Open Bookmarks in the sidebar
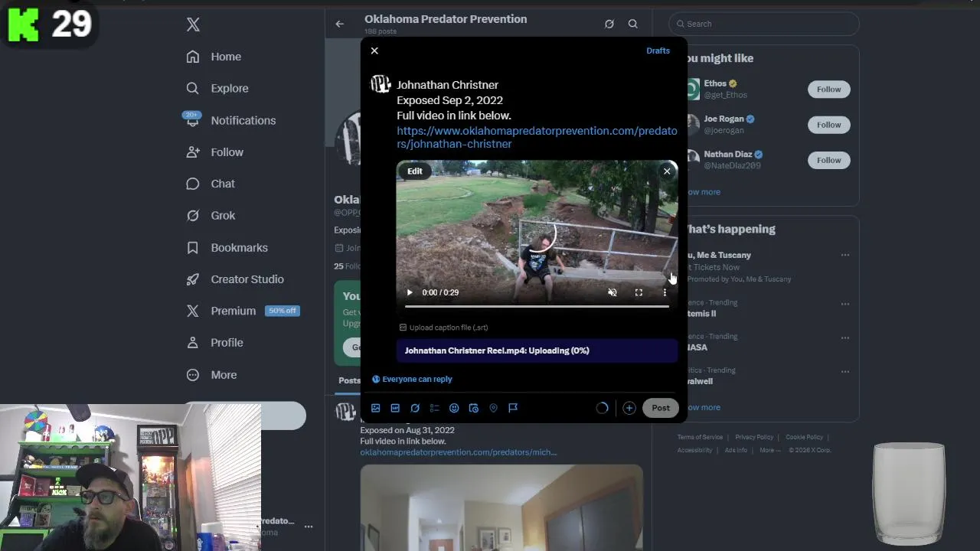Viewport: 980px width, 551px height. tap(227, 248)
